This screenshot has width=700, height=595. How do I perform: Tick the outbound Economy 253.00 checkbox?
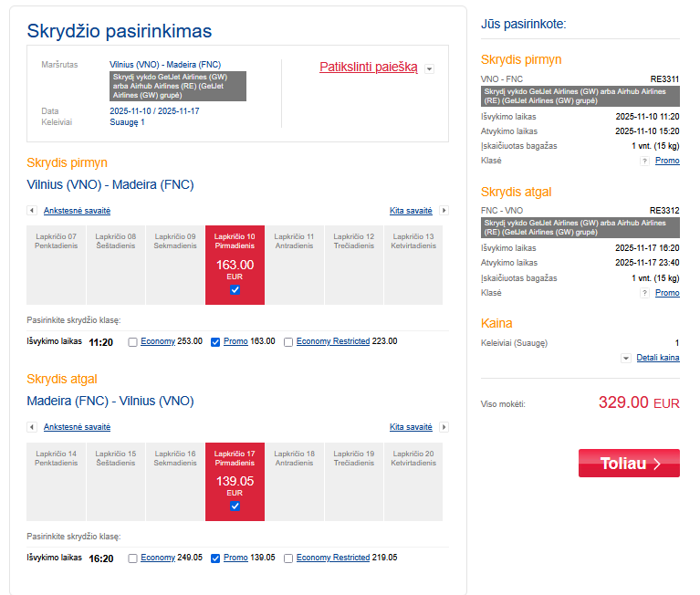point(133,342)
